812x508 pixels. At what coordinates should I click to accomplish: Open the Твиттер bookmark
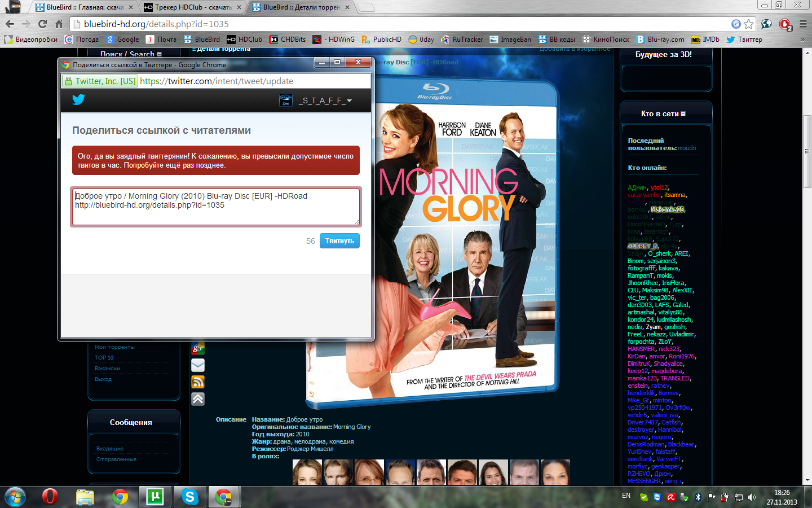point(744,40)
